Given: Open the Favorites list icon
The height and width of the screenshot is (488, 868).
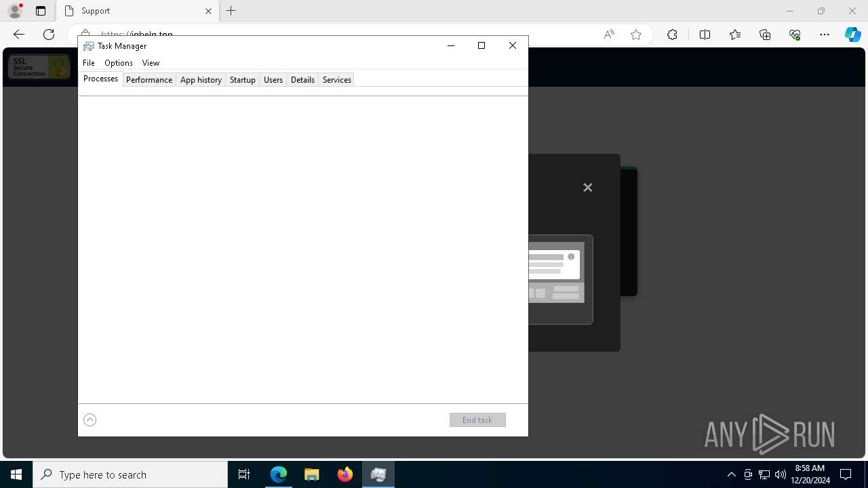Looking at the screenshot, I should pos(735,35).
